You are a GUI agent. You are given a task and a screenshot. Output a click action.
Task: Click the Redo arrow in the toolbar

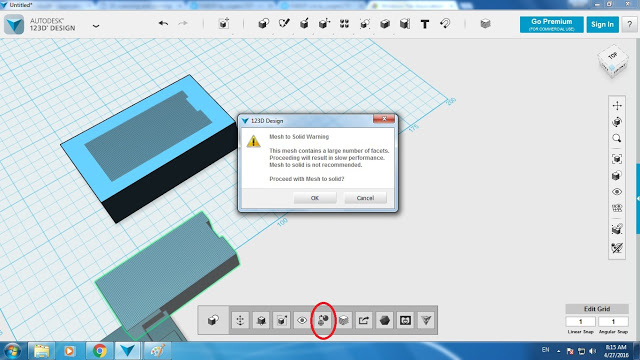[183, 24]
